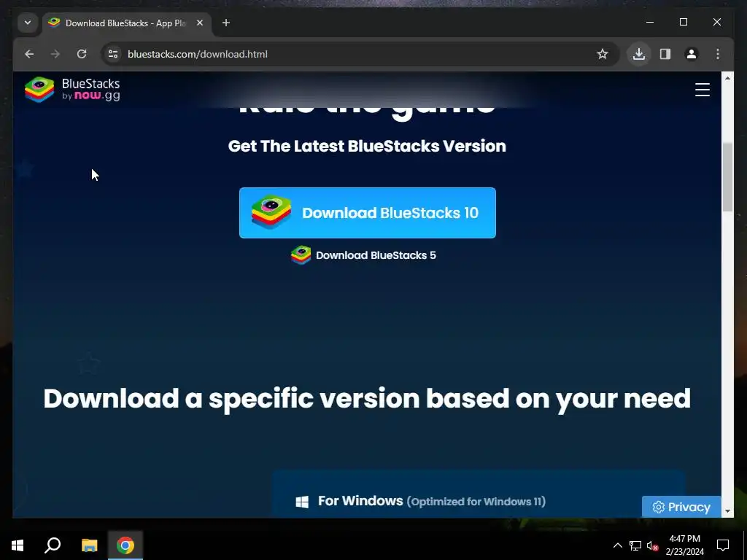Click the network tray icon
This screenshot has height=560, width=747.
click(635, 545)
